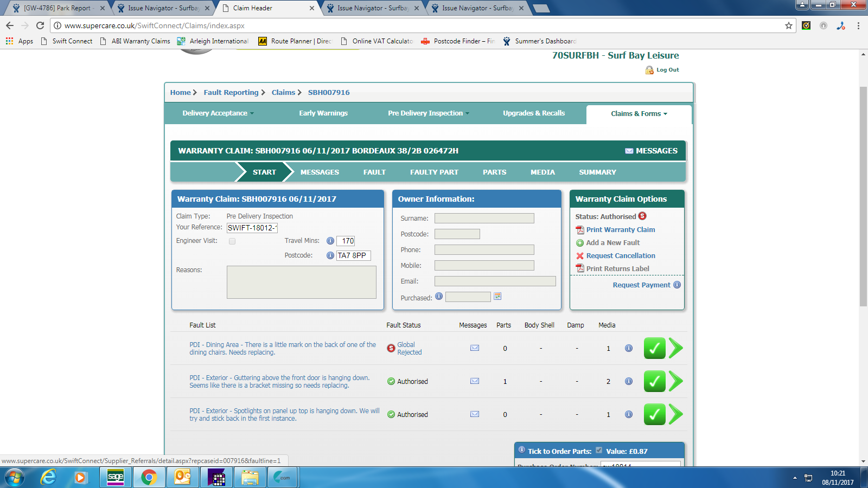Open the Early Warnings tab

[323, 113]
